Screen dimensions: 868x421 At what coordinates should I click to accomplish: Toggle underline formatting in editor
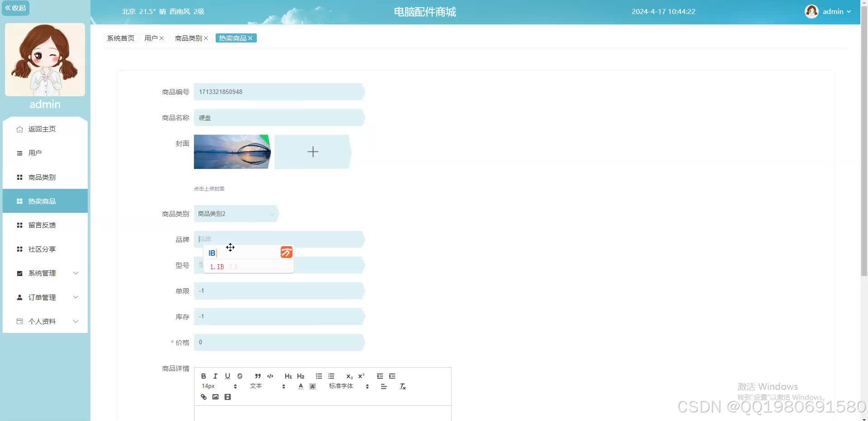pos(227,376)
